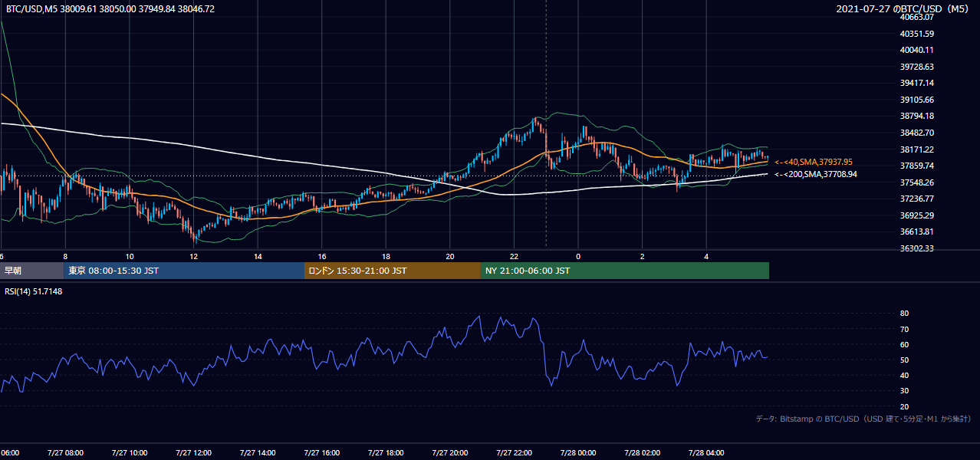
Task: Click price axis value 36925.29
Action: (916, 215)
